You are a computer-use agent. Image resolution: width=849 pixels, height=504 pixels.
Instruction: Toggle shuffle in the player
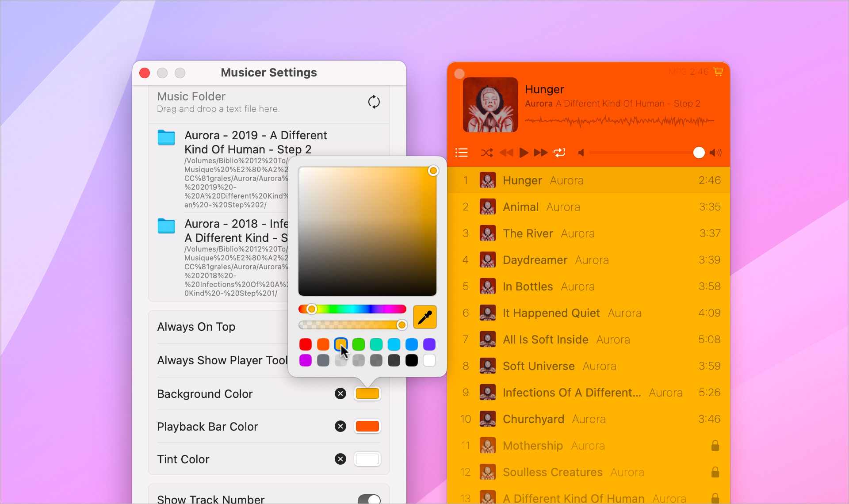click(487, 153)
